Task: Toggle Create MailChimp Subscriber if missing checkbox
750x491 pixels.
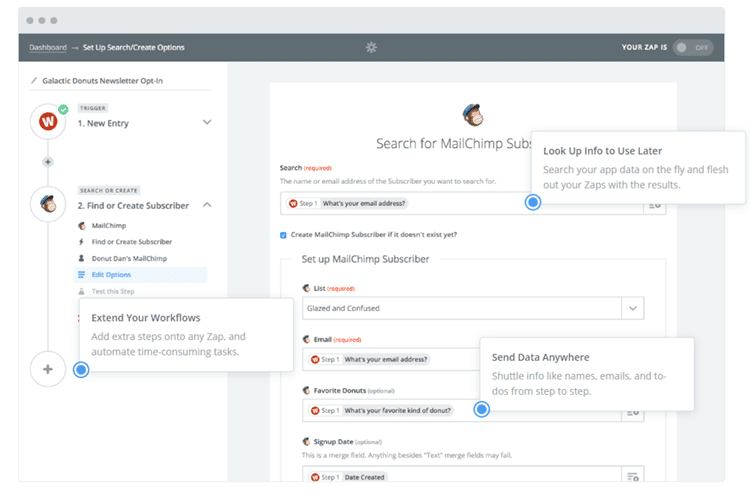Action: click(x=283, y=235)
